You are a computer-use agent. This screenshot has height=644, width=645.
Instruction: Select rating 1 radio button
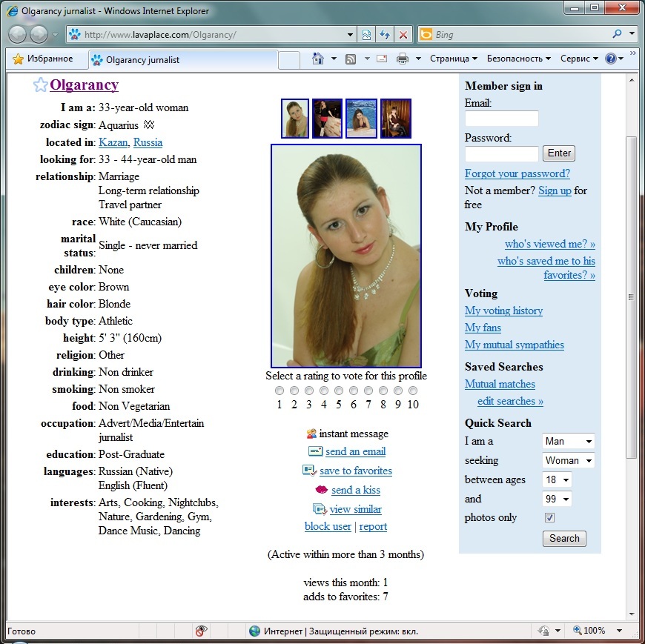[x=279, y=391]
